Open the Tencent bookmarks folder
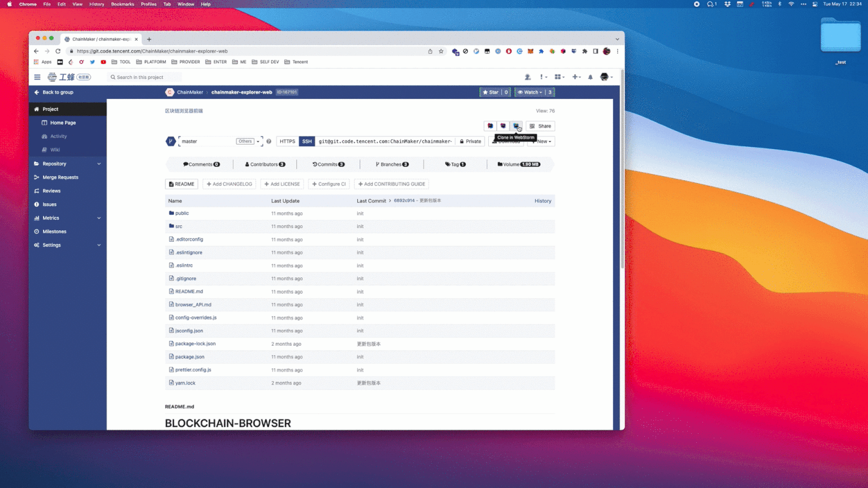868x488 pixels. point(296,62)
